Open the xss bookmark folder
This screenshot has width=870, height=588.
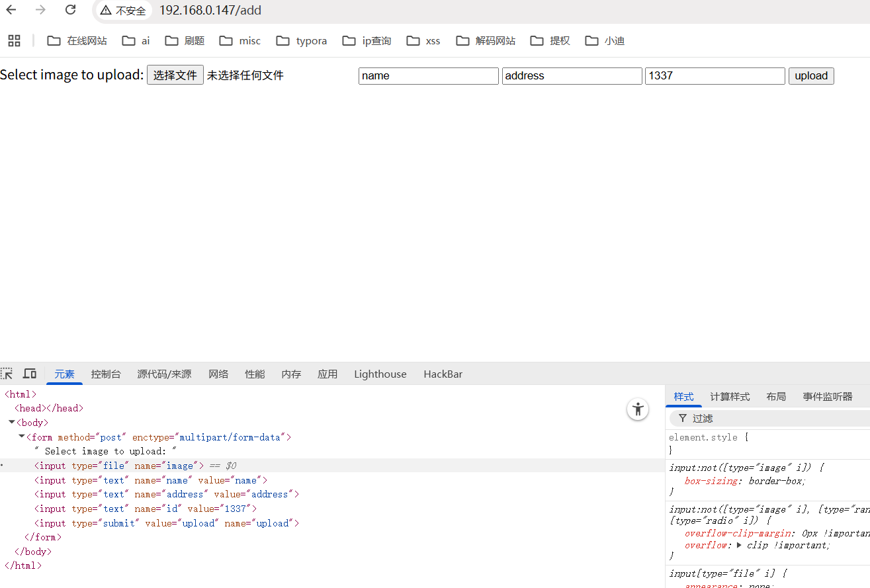[x=423, y=41]
